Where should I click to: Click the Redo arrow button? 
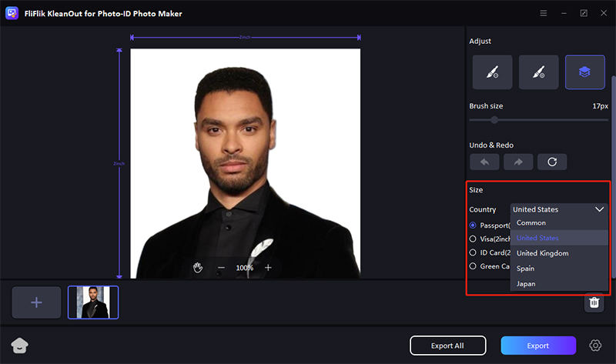point(518,162)
